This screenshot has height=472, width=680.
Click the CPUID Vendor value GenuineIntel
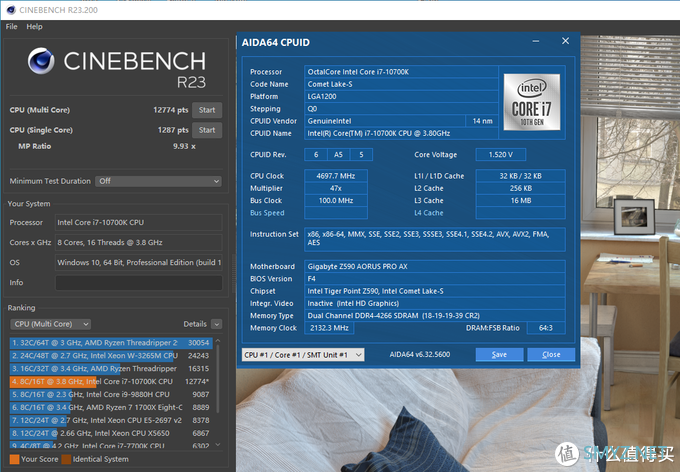[385, 121]
